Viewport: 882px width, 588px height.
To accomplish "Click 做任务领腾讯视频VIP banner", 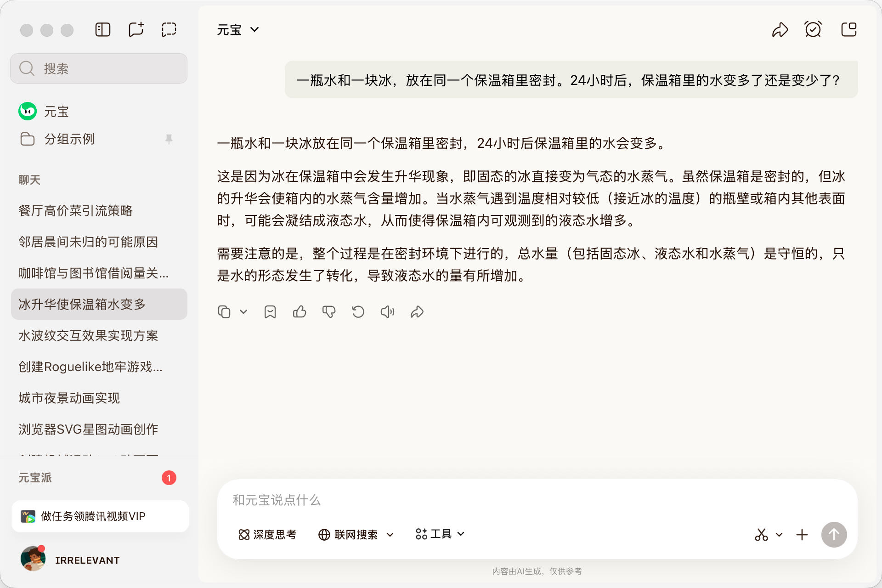I will pyautogui.click(x=100, y=516).
